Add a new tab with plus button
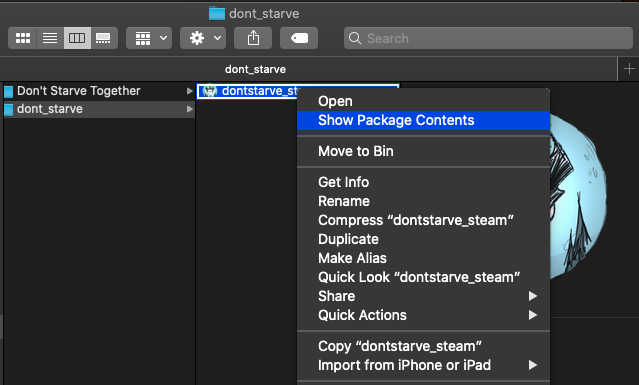The height and width of the screenshot is (385, 639). pyautogui.click(x=629, y=69)
